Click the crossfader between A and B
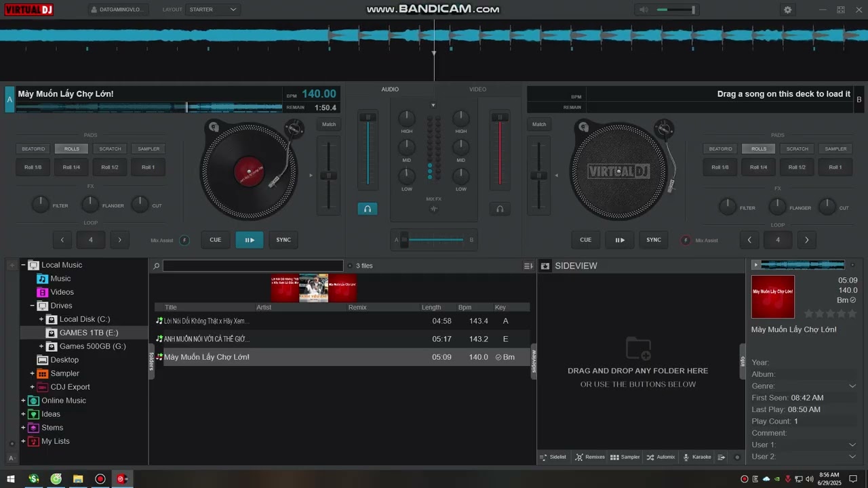This screenshot has height=488, width=868. (434, 239)
